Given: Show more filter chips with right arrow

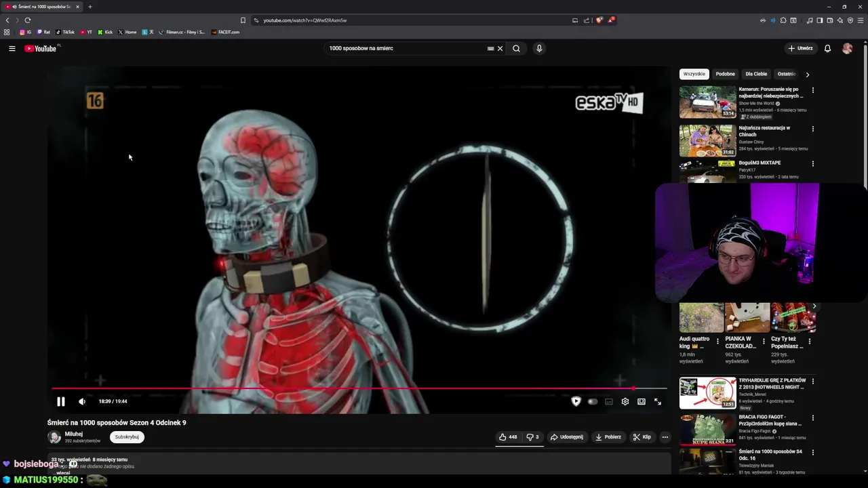Looking at the screenshot, I should click(x=807, y=75).
